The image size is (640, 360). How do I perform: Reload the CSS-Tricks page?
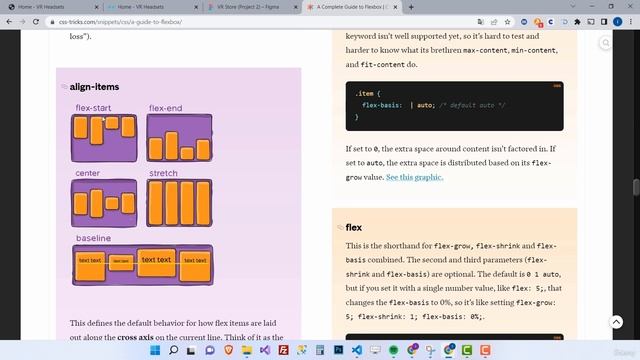click(x=36, y=22)
